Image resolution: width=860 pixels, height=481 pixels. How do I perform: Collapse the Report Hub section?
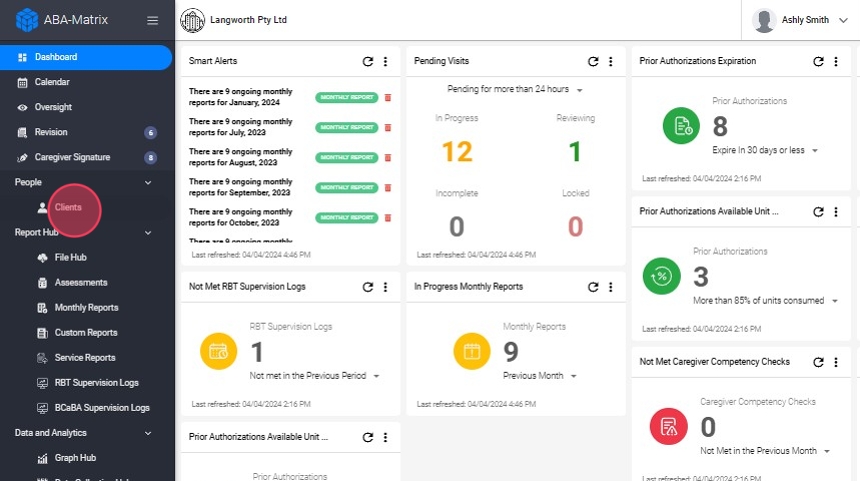(x=149, y=232)
